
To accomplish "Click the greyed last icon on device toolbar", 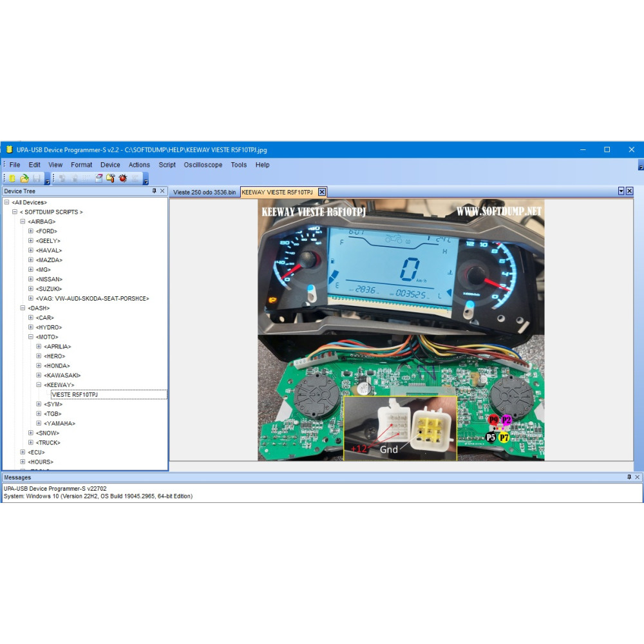I will pyautogui.click(x=135, y=178).
